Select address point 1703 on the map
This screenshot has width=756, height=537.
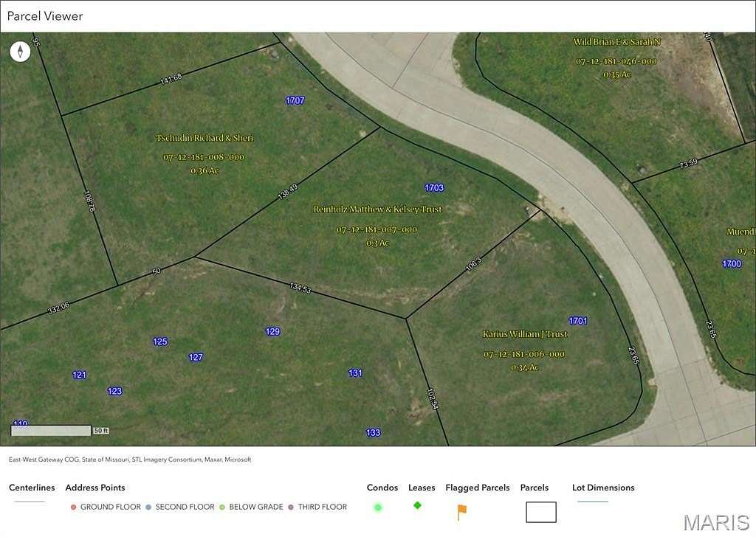coord(434,187)
